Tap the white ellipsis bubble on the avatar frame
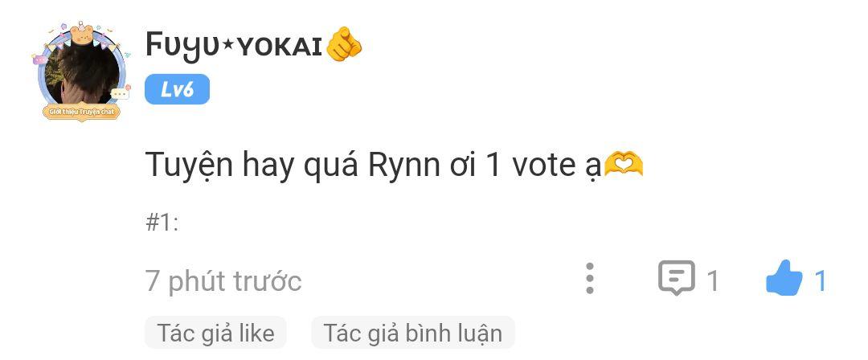The image size is (868, 360). tap(120, 93)
